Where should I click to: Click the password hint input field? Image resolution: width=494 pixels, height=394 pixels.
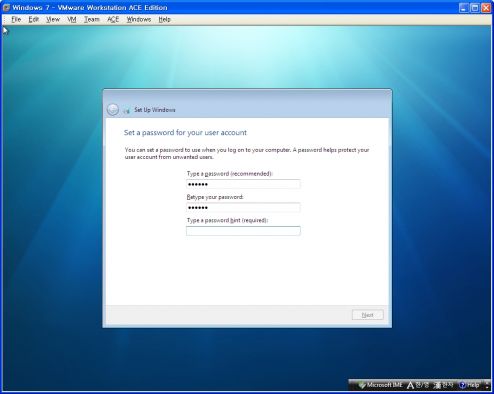coord(243,231)
